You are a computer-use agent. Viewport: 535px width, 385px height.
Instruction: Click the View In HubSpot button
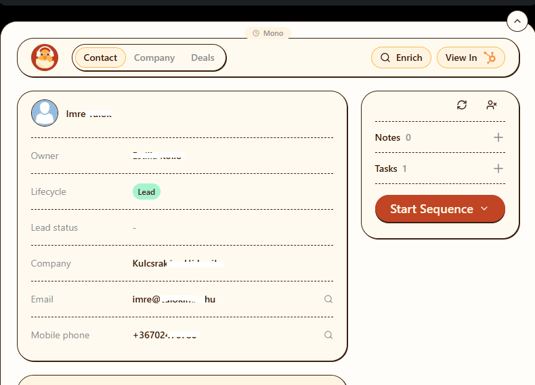click(471, 58)
